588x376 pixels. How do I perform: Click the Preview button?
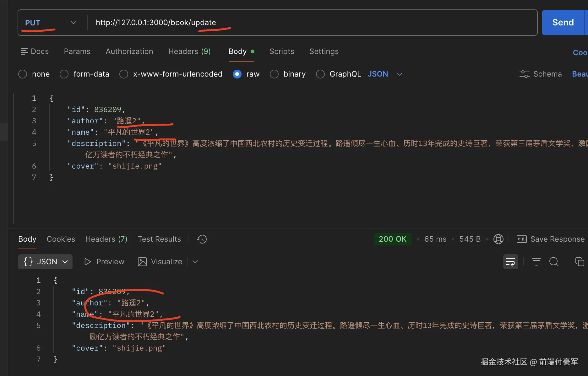[x=104, y=262]
